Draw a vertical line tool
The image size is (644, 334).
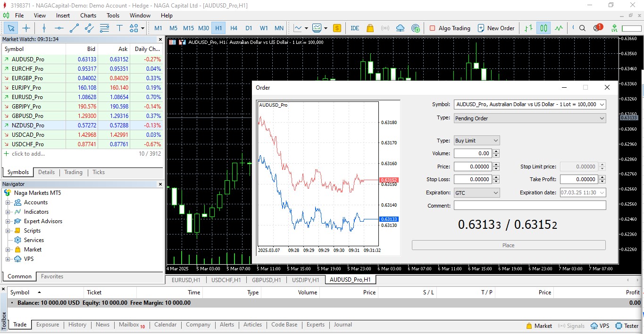click(44, 28)
